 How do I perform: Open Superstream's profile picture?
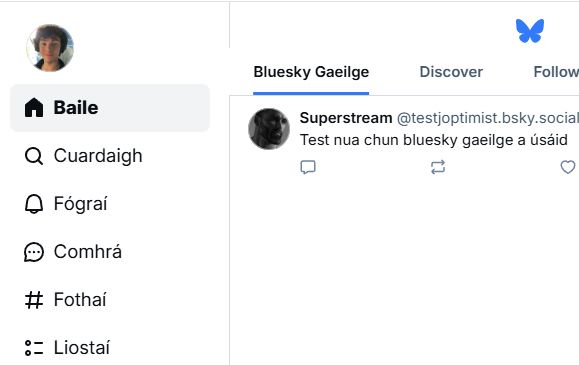pyautogui.click(x=269, y=129)
